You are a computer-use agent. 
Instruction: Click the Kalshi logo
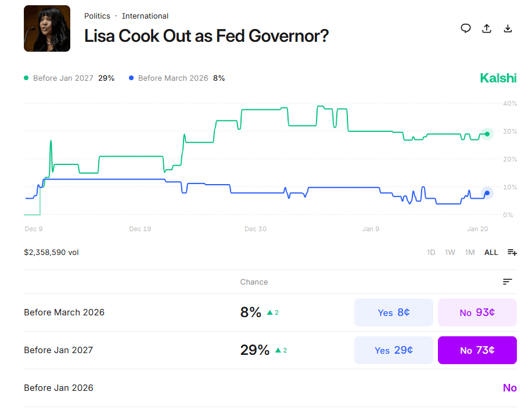point(498,78)
